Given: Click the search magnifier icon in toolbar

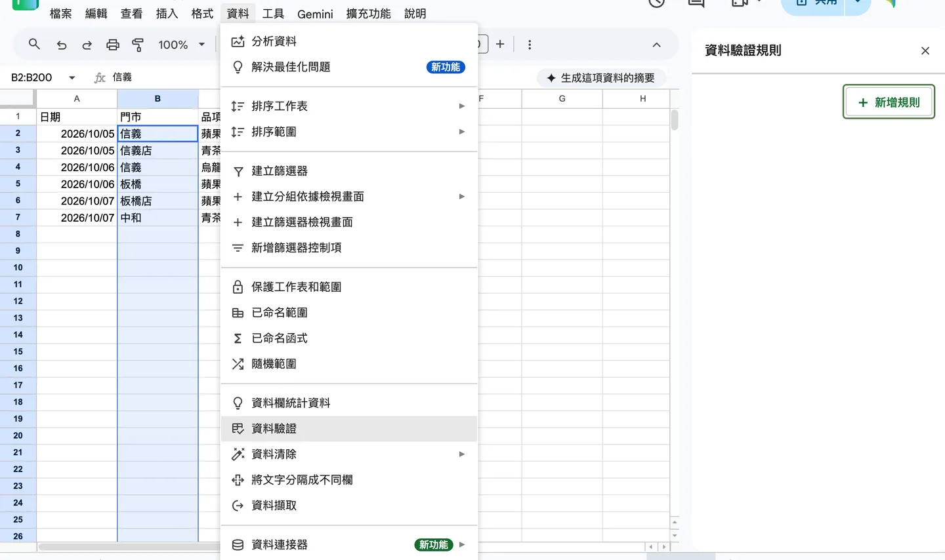Looking at the screenshot, I should pyautogui.click(x=34, y=45).
